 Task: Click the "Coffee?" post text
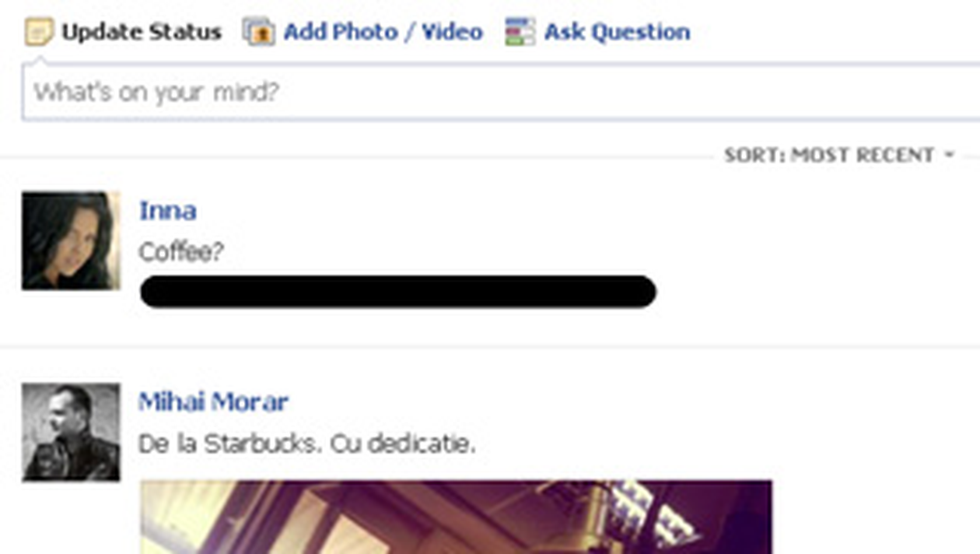click(x=180, y=252)
